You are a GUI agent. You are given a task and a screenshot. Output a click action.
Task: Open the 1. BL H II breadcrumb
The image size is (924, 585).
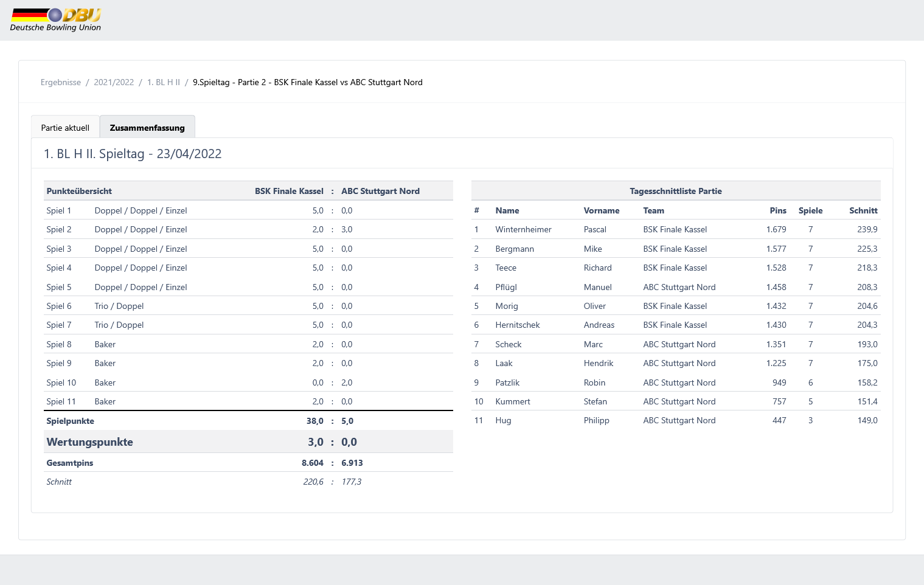[164, 83]
